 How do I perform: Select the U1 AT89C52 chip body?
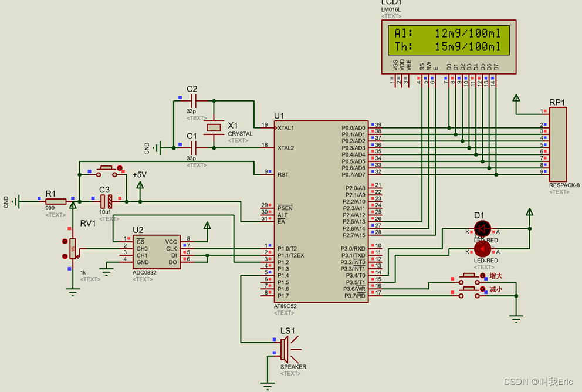coord(321,212)
